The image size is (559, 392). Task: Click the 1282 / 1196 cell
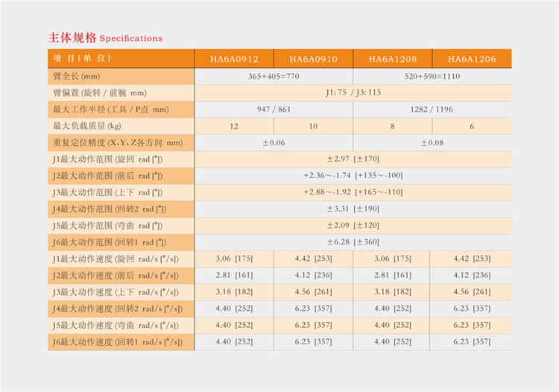(x=432, y=110)
